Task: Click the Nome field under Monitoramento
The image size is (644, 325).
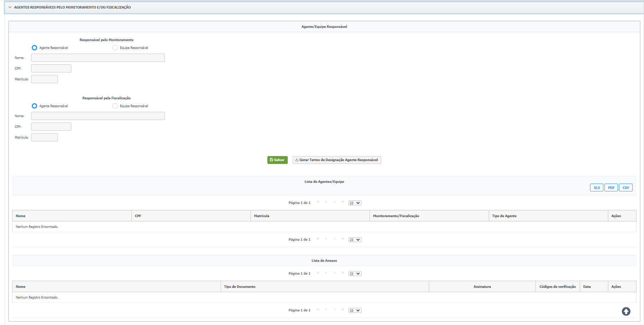Action: coord(98,58)
